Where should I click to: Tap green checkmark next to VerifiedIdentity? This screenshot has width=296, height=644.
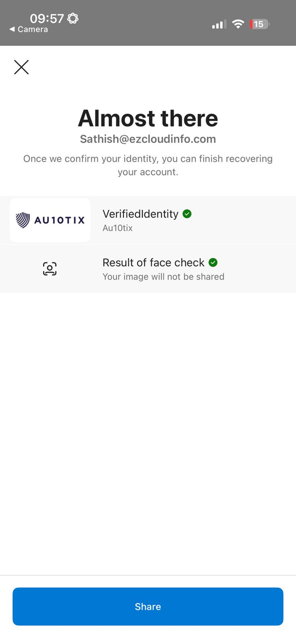(187, 214)
